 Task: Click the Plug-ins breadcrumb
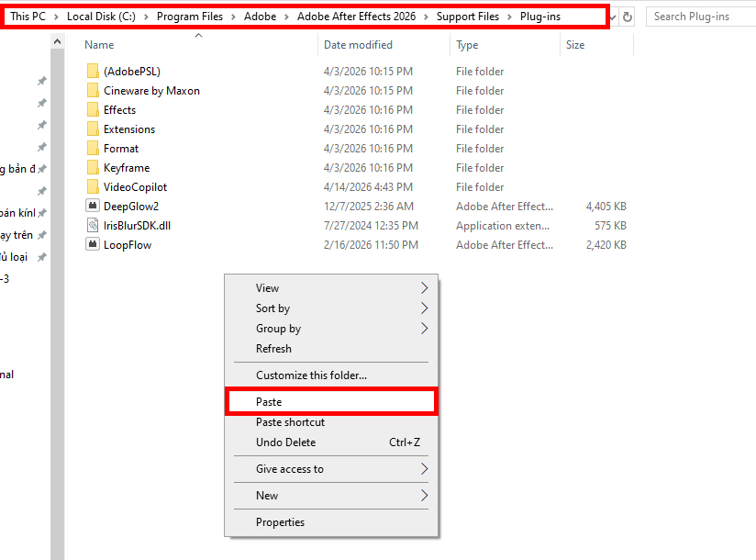point(540,17)
